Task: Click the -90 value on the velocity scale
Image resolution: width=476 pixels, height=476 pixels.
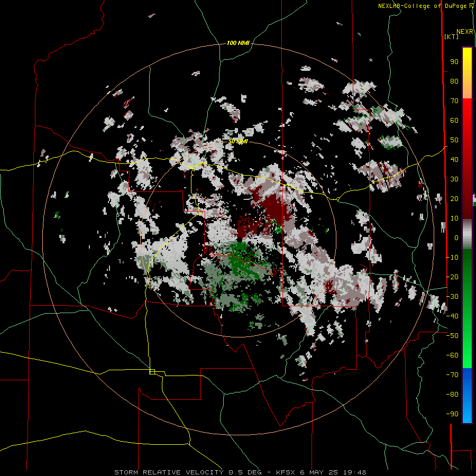Action: [452, 414]
